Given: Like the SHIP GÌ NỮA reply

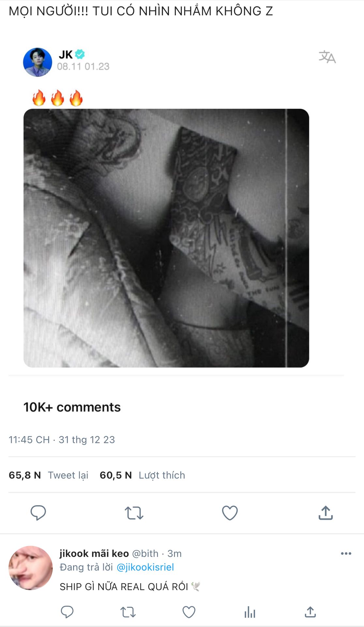Looking at the screenshot, I should [x=189, y=612].
